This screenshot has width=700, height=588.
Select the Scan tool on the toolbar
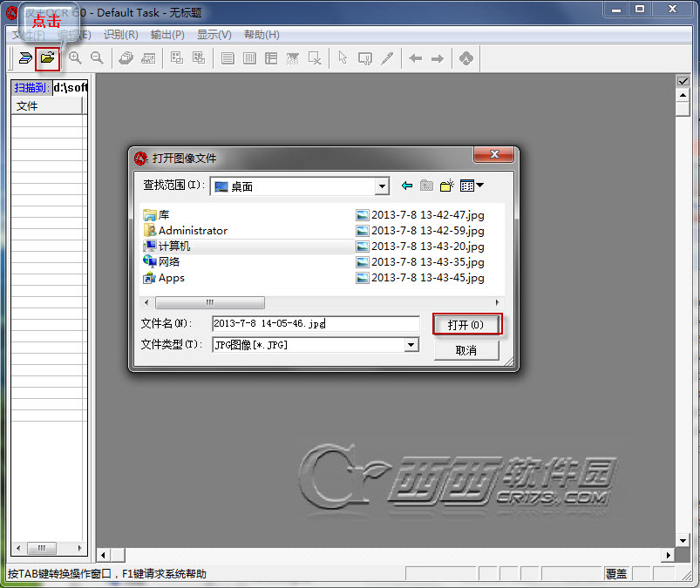25,57
